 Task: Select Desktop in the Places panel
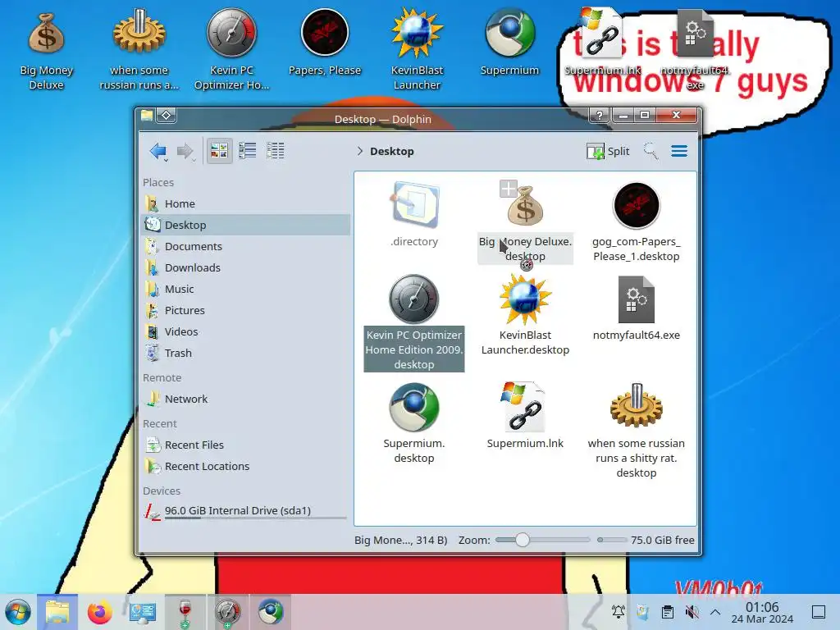tap(246, 225)
